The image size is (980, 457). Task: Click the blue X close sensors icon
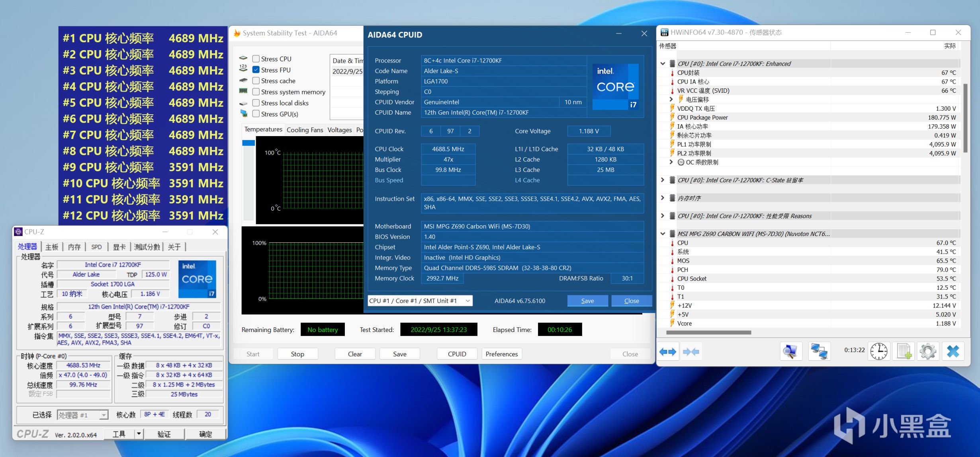953,352
